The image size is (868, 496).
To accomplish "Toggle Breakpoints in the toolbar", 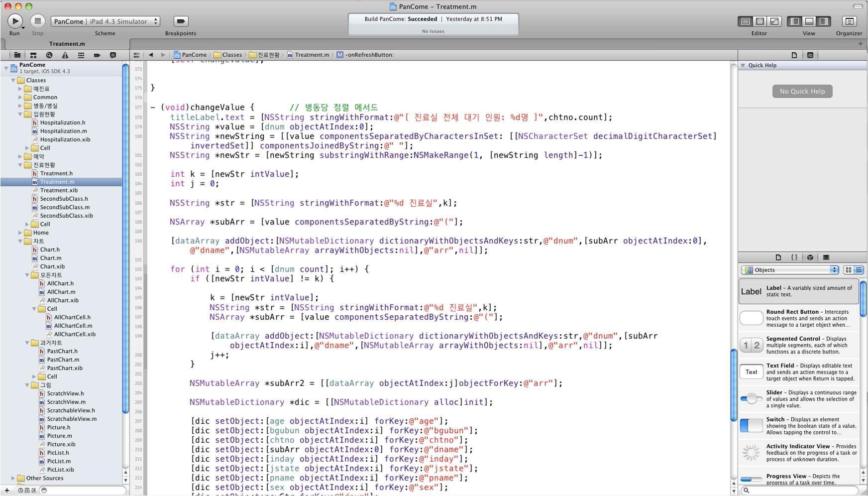I will click(x=181, y=21).
